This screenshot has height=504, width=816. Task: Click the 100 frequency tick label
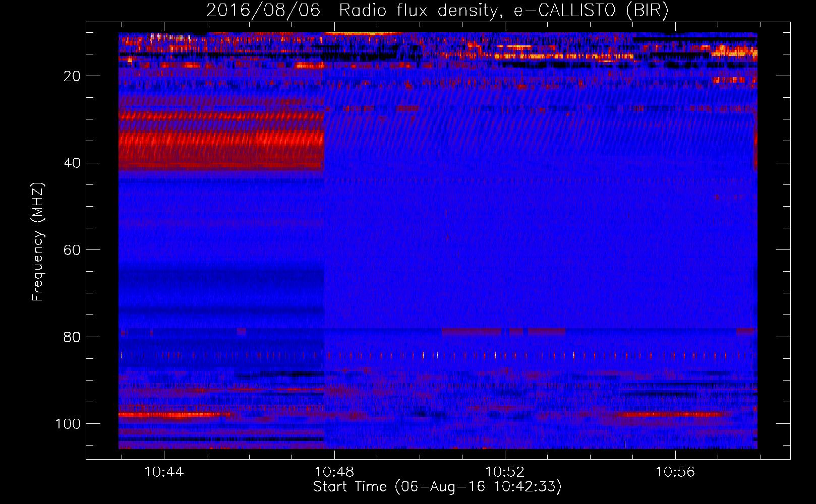[68, 424]
